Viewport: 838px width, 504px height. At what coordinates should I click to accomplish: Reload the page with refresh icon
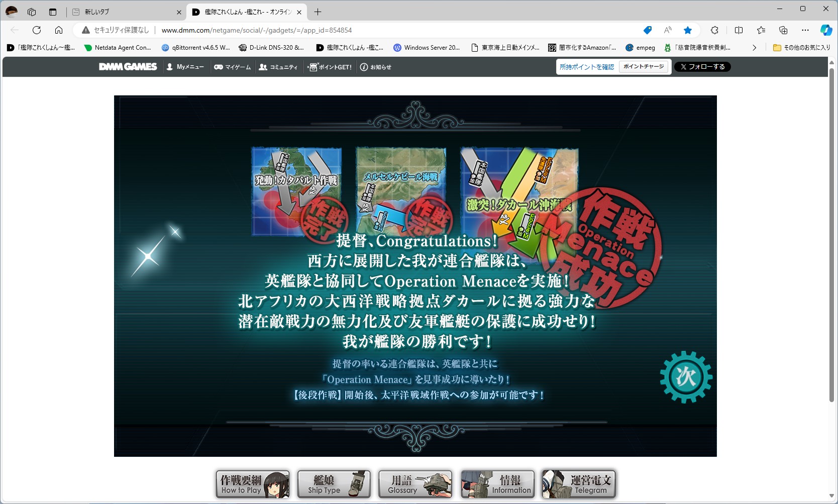37,30
